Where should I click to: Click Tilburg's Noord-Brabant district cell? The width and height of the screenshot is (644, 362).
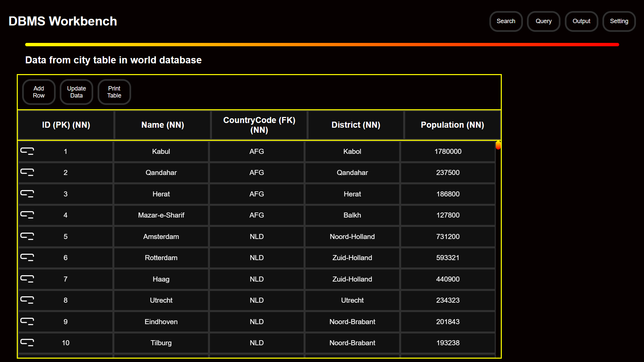click(352, 343)
